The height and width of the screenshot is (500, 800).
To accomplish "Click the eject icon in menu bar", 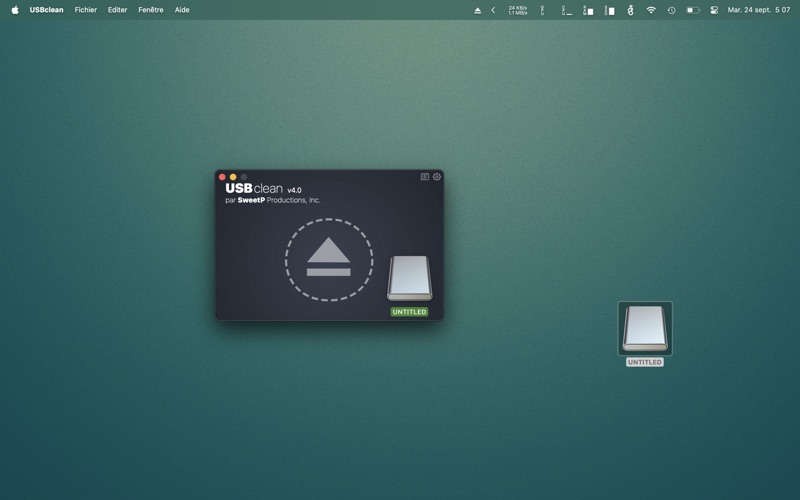I will pos(478,10).
